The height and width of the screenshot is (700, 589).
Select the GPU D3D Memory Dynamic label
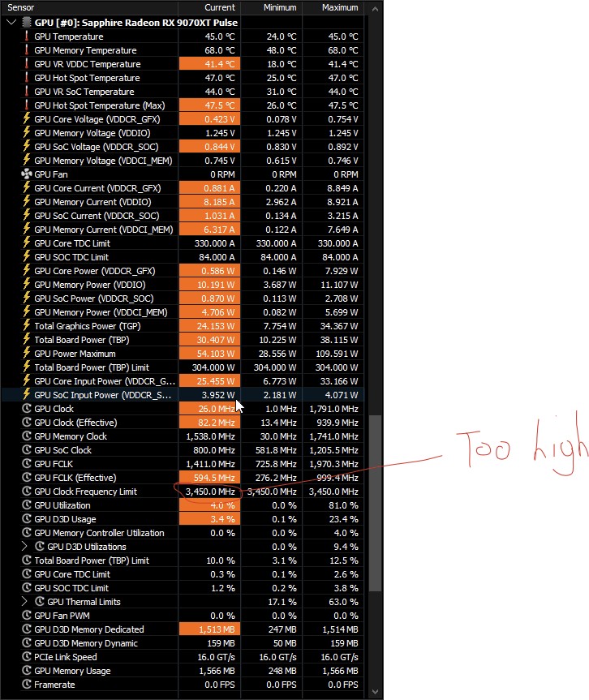click(86, 643)
